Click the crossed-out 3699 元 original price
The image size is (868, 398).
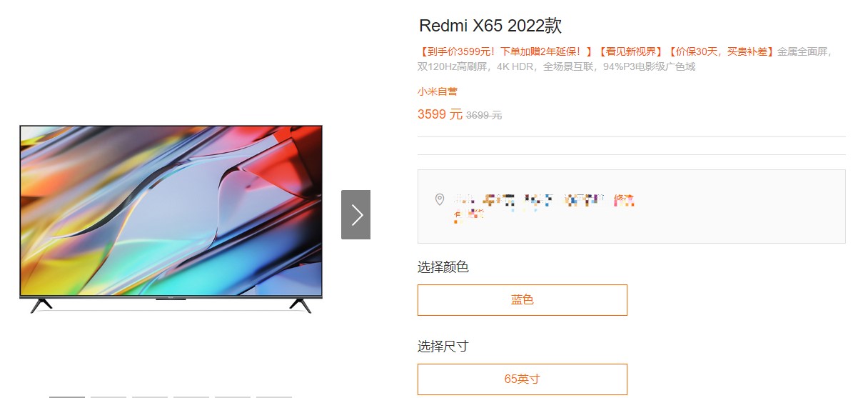[484, 115]
